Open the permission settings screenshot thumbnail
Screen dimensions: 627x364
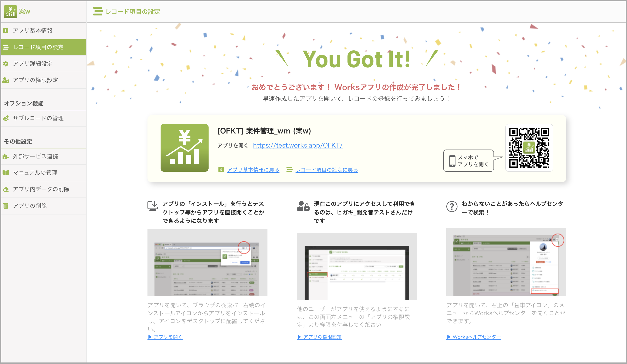[x=357, y=266]
